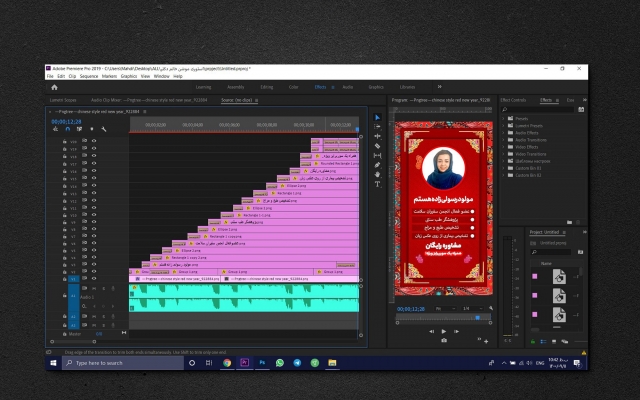The height and width of the screenshot is (400, 640).
Task: Open Chrome from the taskbar
Action: [x=227, y=362]
